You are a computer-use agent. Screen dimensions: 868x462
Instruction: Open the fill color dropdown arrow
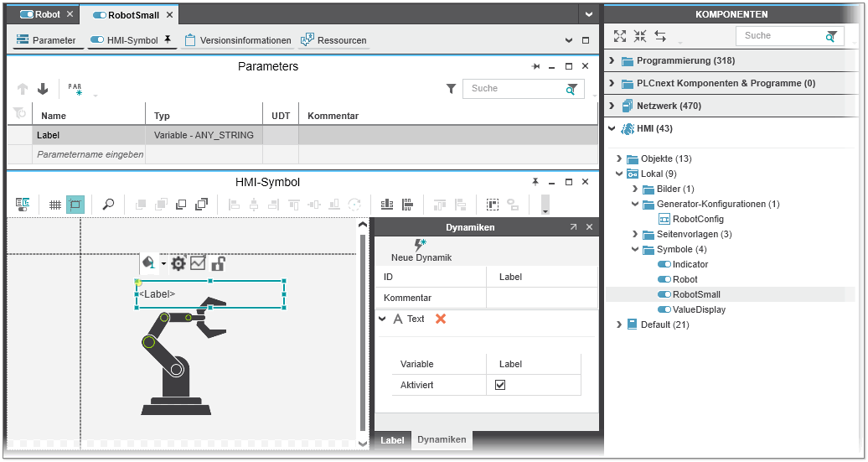click(163, 263)
